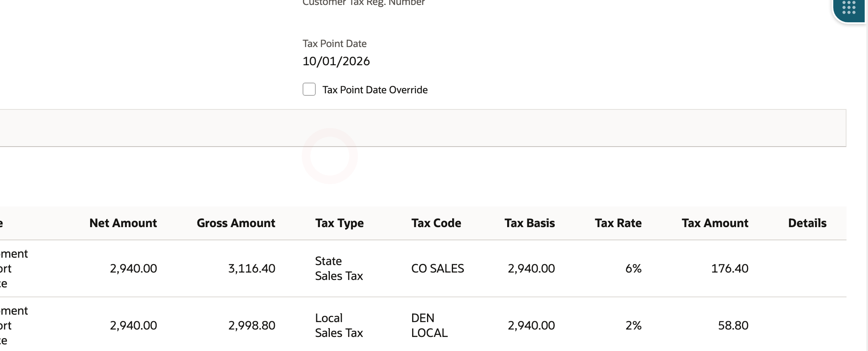Select the Gross Amount 3,116.40 cell
Screen dimensions: 868x351
point(252,268)
